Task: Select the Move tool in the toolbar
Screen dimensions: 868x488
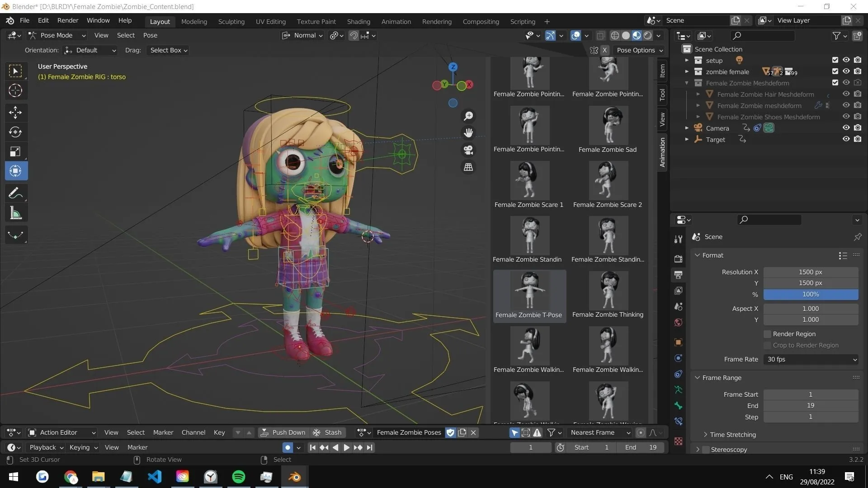Action: point(15,113)
